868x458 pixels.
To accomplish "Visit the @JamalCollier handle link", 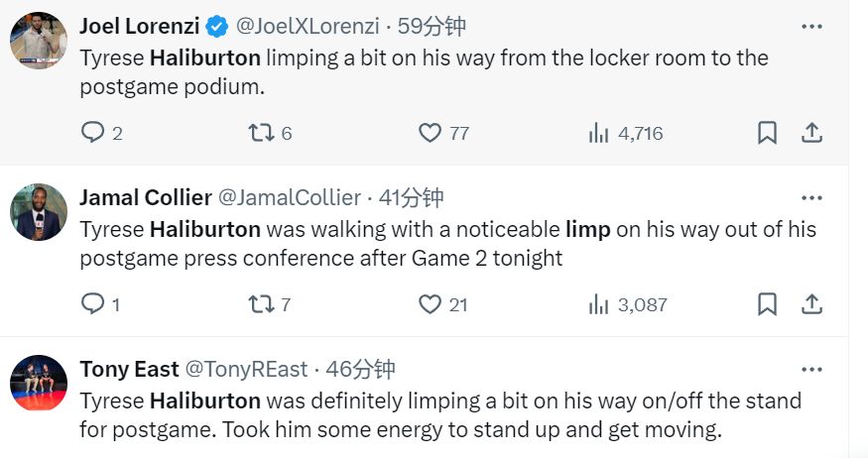I will (290, 197).
